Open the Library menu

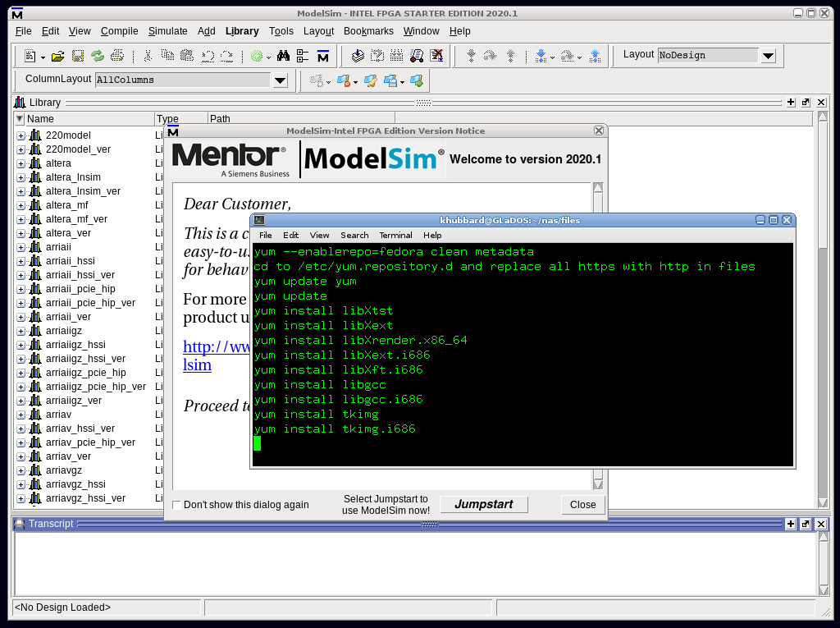click(x=242, y=31)
